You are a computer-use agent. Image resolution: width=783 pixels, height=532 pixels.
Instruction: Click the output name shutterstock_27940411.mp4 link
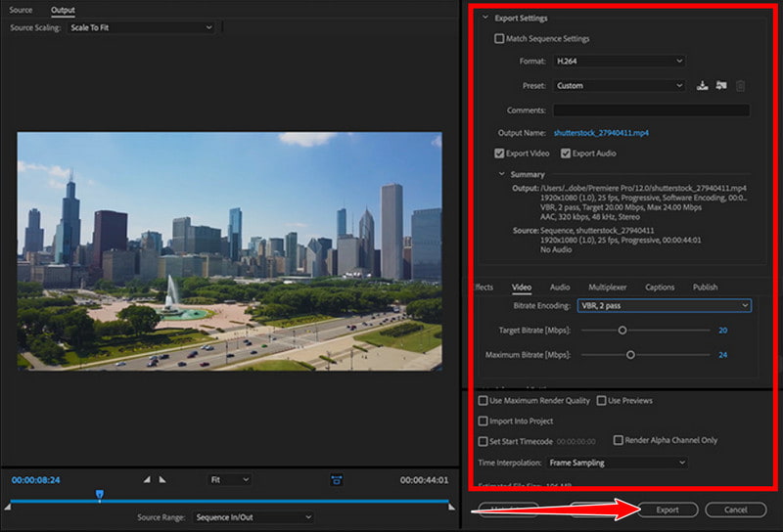[601, 133]
